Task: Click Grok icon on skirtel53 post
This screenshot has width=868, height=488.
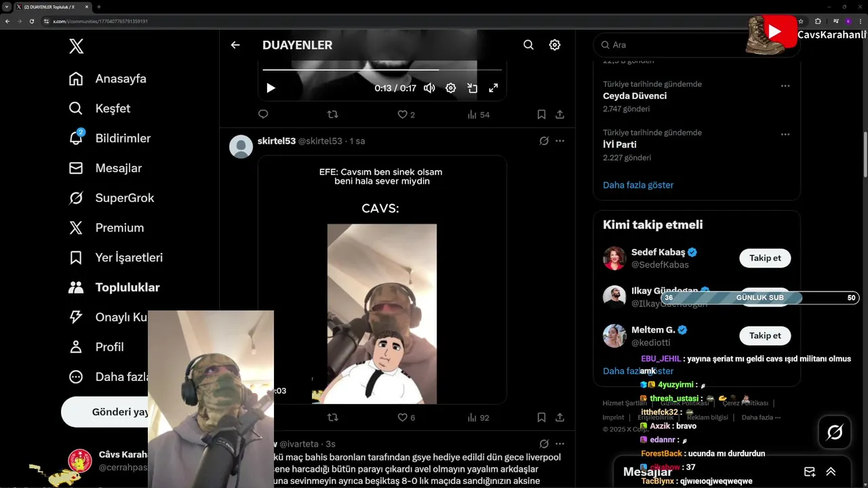Action: [x=544, y=141]
